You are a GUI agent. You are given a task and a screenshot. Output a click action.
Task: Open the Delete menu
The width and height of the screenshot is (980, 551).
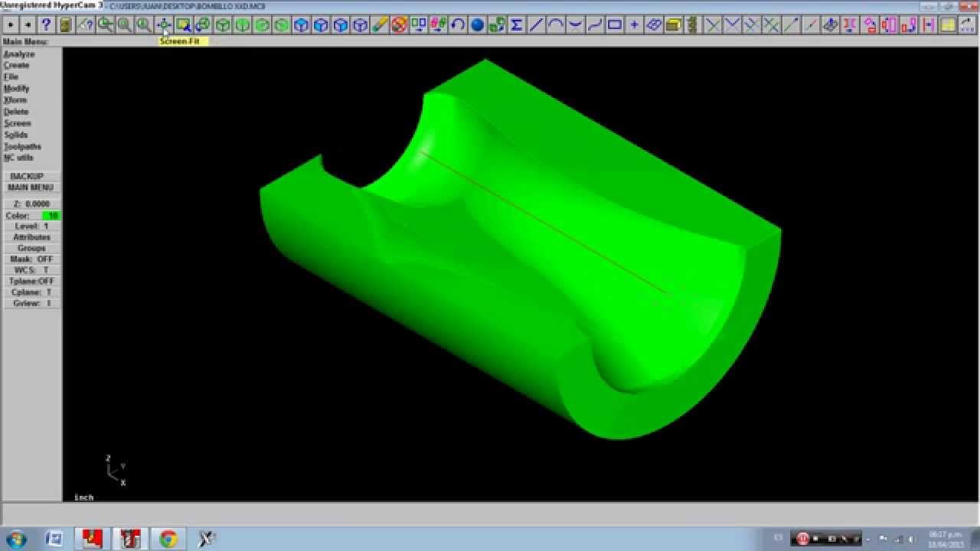16,112
